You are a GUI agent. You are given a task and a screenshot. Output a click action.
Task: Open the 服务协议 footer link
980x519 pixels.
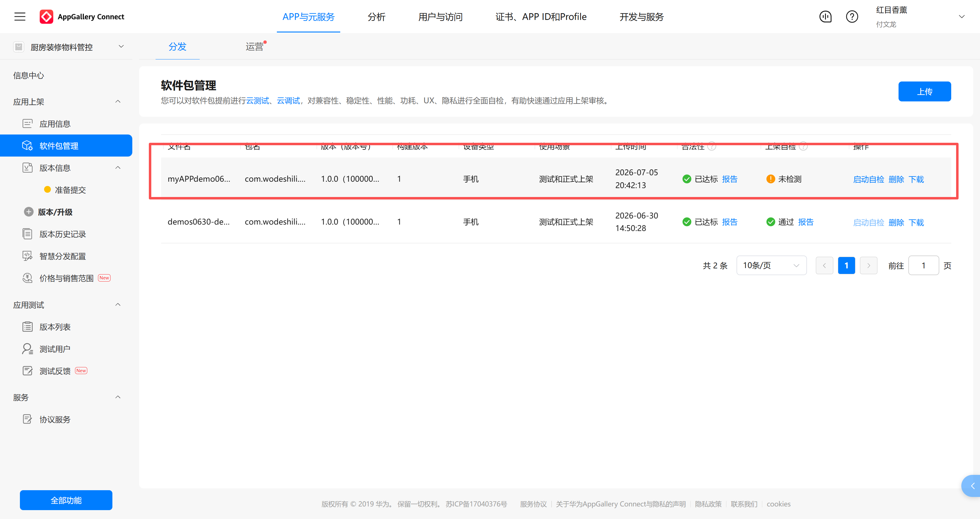(533, 504)
